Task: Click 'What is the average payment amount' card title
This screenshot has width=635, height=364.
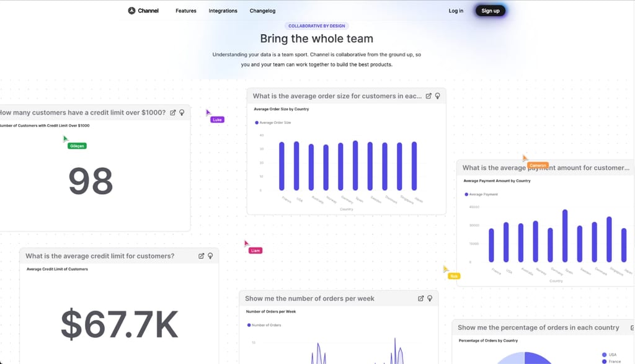Action: click(546, 167)
